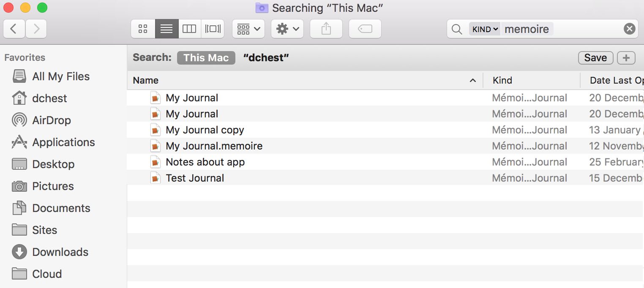Select the list view toggle
Image resolution: width=644 pixels, height=288 pixels.
click(x=166, y=29)
